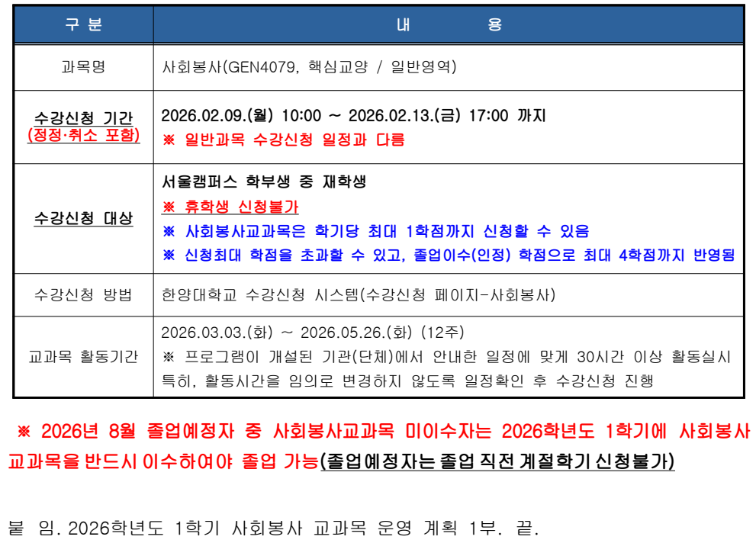This screenshot has height=543, width=756.
Task: Click the '내 용' table header cell
Action: pos(448,24)
